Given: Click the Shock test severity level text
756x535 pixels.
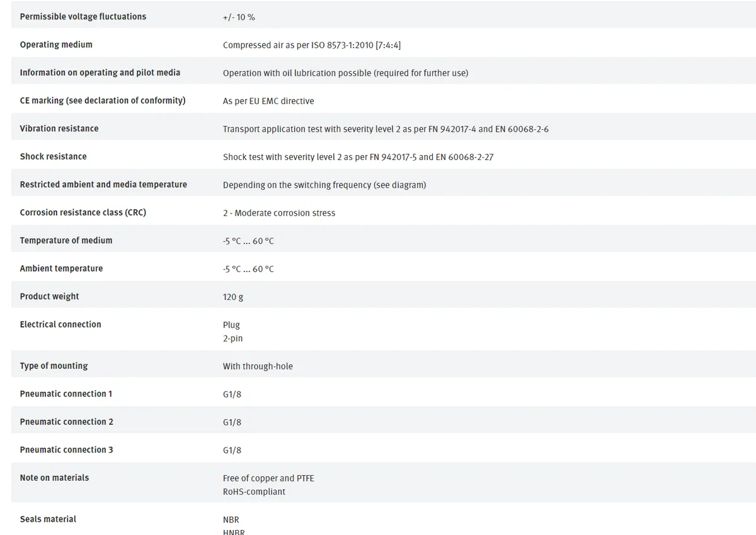Looking at the screenshot, I should click(x=358, y=157).
